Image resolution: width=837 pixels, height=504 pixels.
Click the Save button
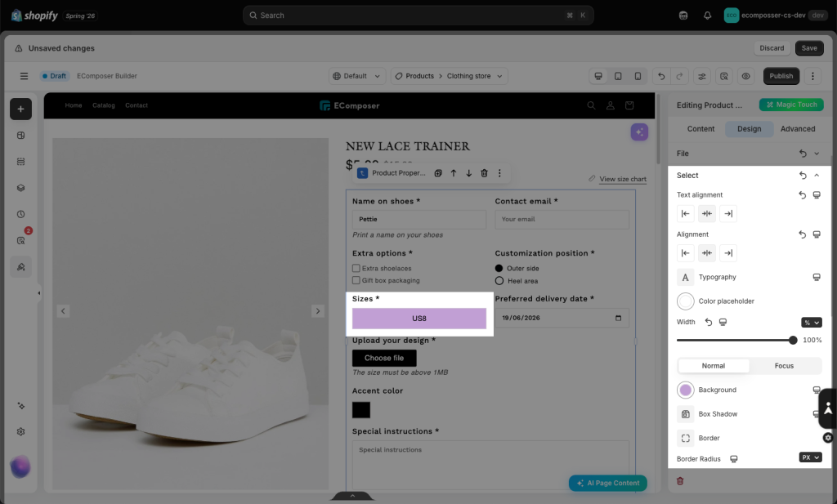tap(809, 48)
